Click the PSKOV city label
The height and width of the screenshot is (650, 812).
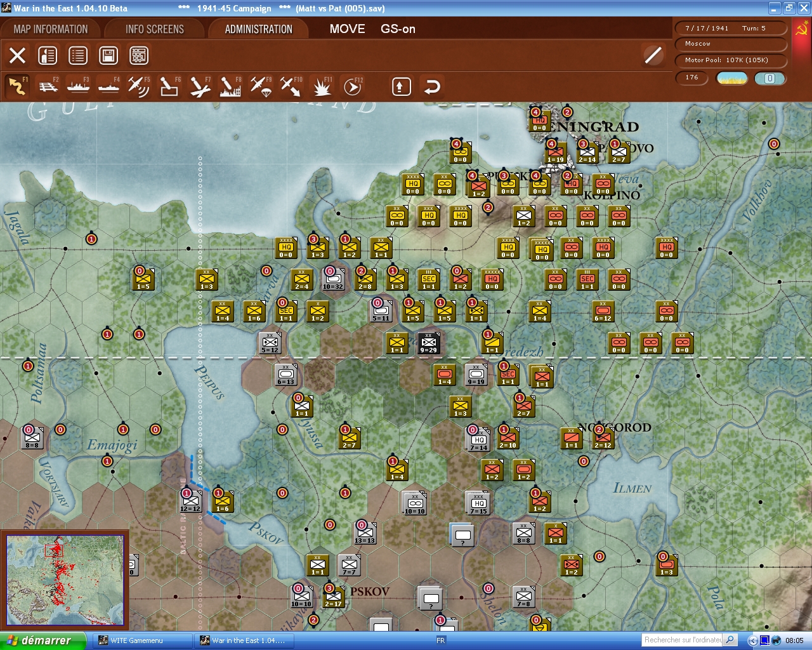[370, 592]
